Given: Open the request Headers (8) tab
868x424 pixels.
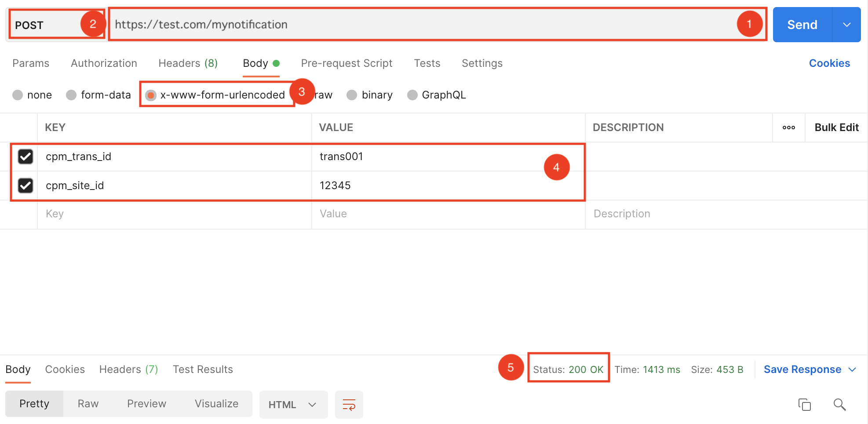Looking at the screenshot, I should click(x=188, y=63).
